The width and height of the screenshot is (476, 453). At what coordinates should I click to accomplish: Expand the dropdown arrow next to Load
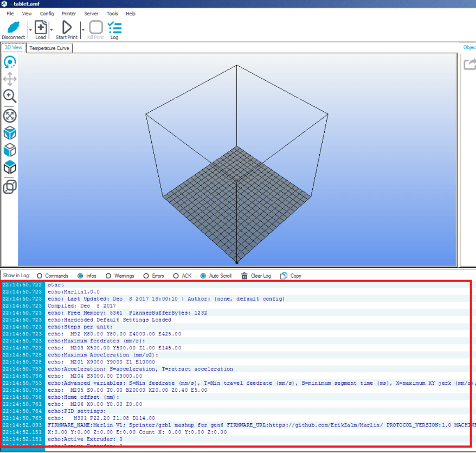coord(52,30)
